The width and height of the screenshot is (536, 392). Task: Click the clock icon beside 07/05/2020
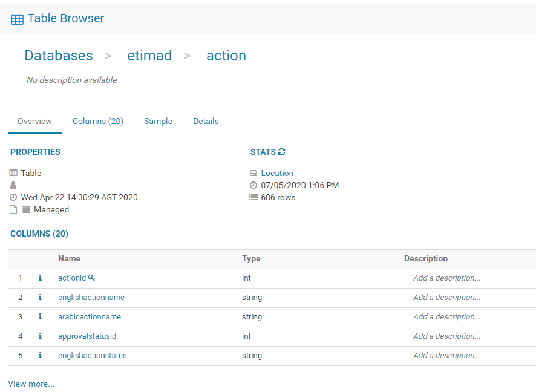pos(253,185)
